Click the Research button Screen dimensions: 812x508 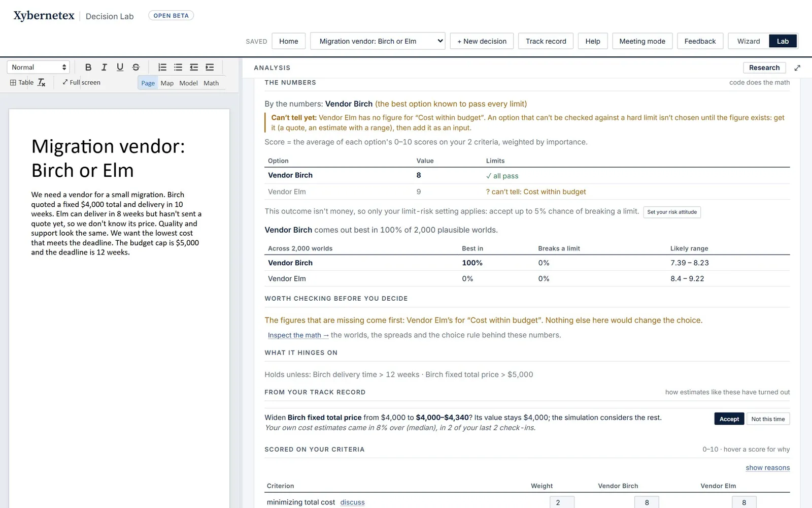(764, 68)
